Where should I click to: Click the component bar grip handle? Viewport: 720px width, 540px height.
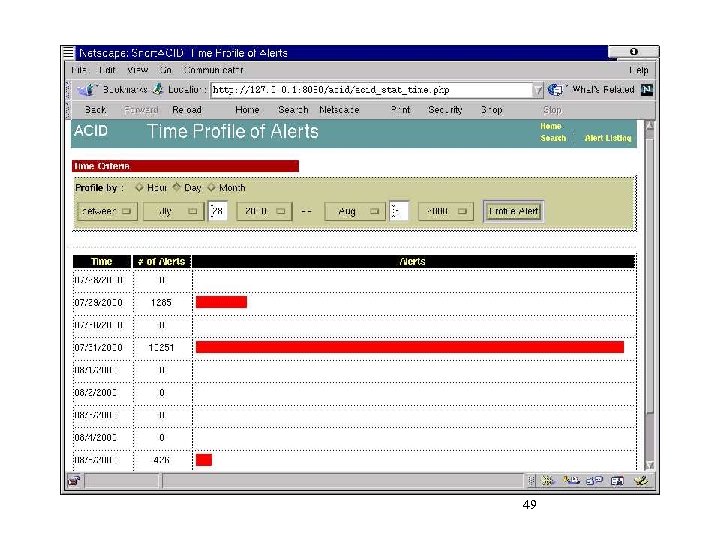pos(531,481)
